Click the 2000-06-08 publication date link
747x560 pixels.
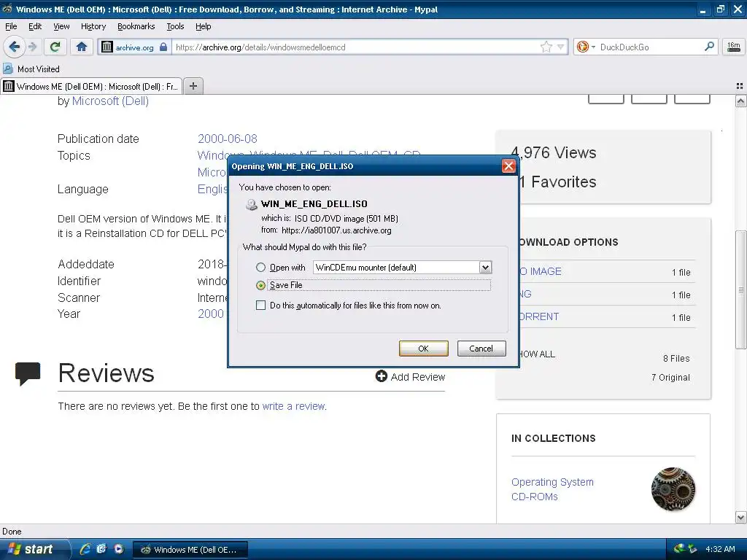pos(228,139)
